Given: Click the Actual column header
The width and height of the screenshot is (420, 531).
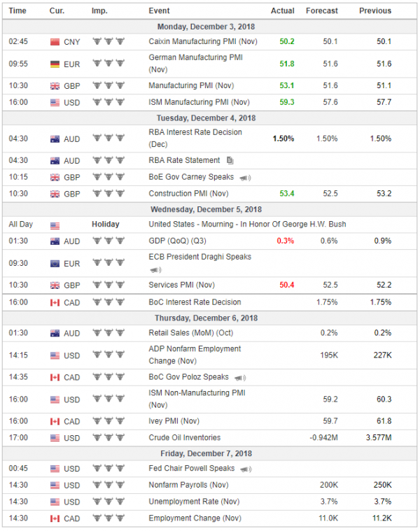Looking at the screenshot, I should click(283, 10).
